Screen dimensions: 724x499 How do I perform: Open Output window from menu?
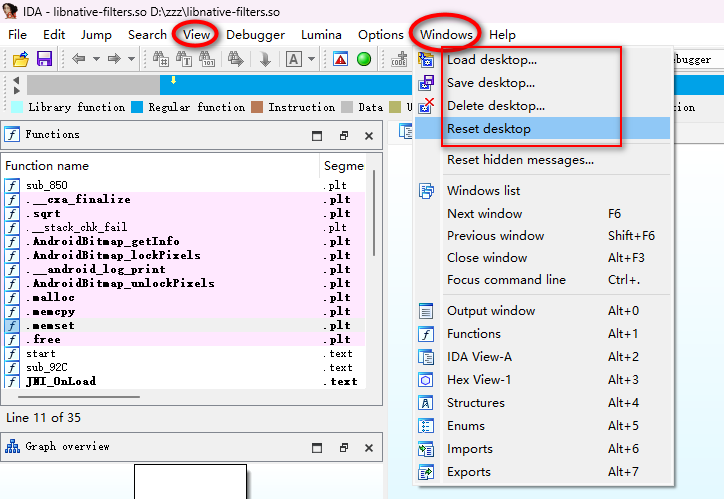click(x=542, y=311)
